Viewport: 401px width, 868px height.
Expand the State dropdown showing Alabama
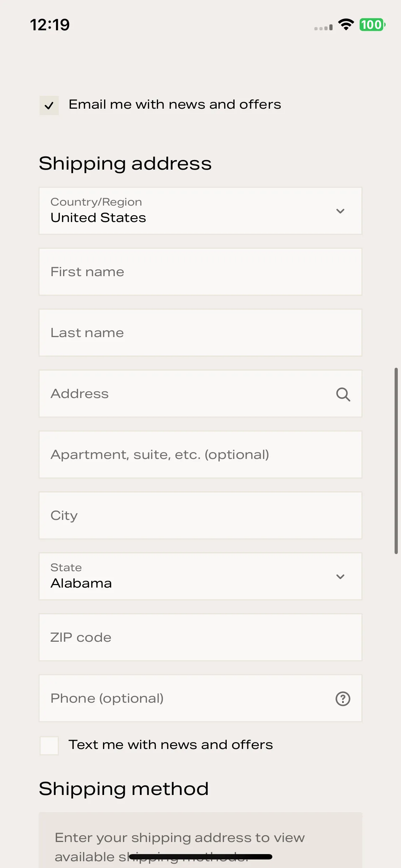coord(200,577)
